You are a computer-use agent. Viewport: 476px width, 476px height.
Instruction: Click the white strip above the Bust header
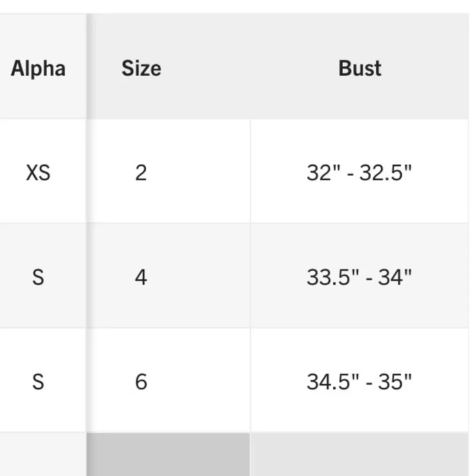[x=360, y=7]
